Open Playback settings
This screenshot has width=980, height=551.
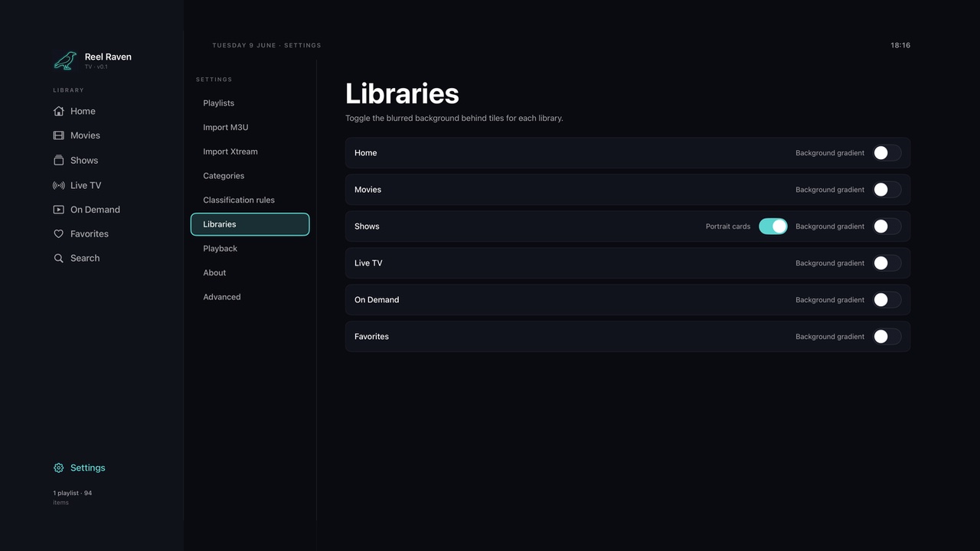(250, 249)
